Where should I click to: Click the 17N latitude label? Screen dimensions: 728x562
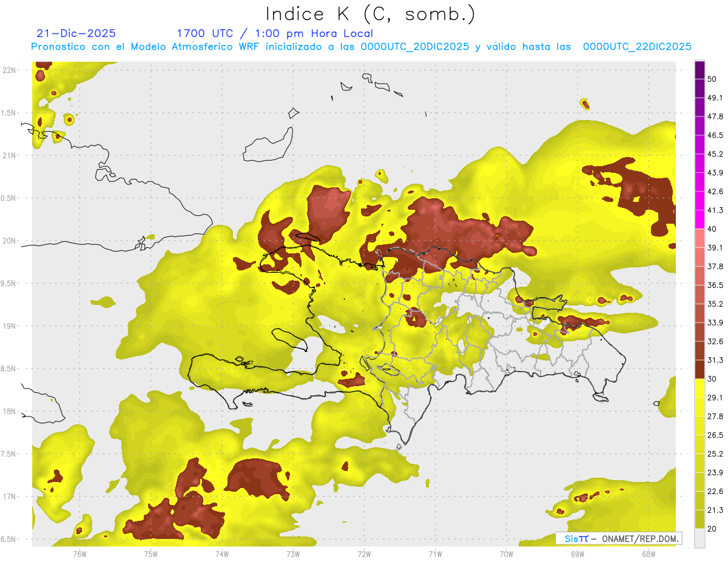9,497
